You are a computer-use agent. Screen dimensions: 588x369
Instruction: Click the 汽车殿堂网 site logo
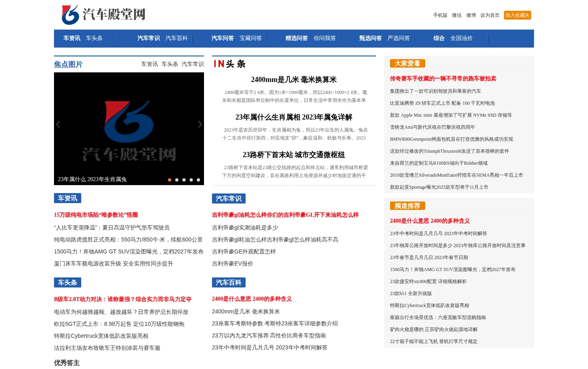point(103,15)
